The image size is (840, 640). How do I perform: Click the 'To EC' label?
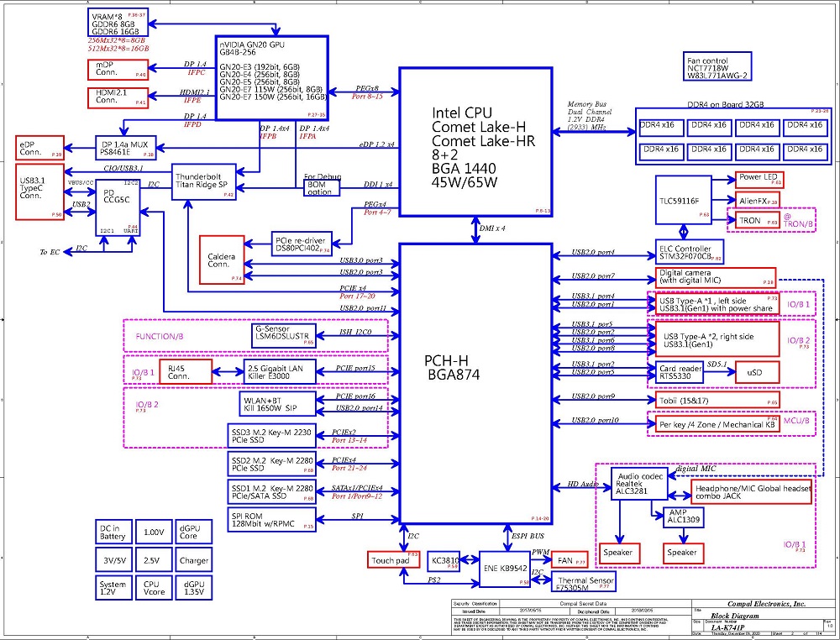[x=50, y=252]
